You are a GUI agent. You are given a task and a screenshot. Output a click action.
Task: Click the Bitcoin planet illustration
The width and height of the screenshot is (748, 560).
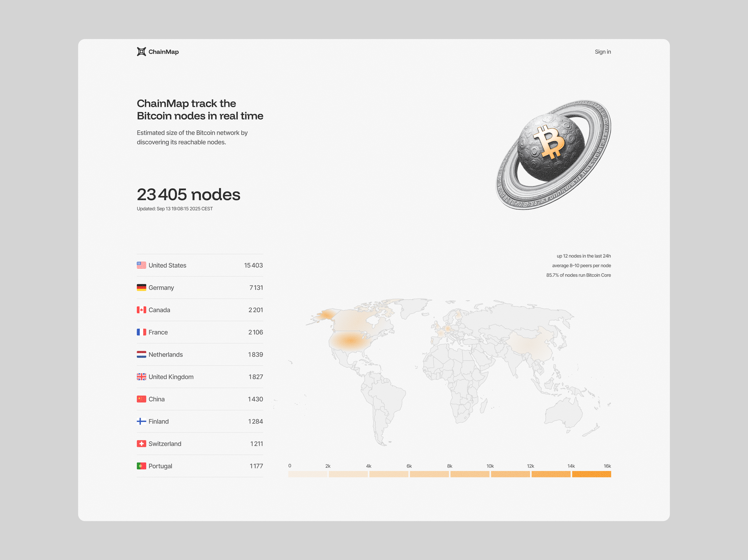554,155
